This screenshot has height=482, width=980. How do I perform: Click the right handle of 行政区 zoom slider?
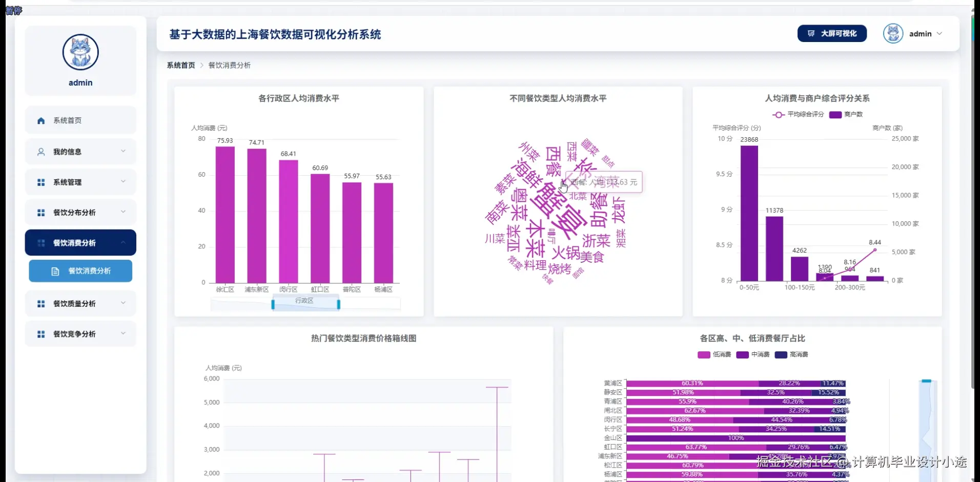pyautogui.click(x=338, y=305)
